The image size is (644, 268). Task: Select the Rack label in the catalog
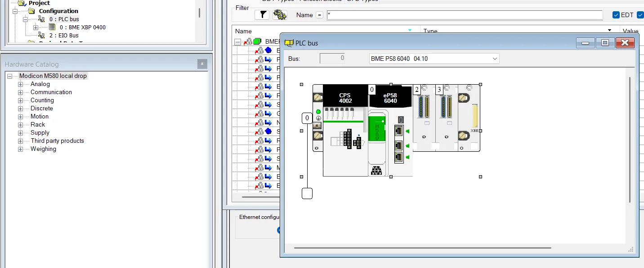pos(38,124)
